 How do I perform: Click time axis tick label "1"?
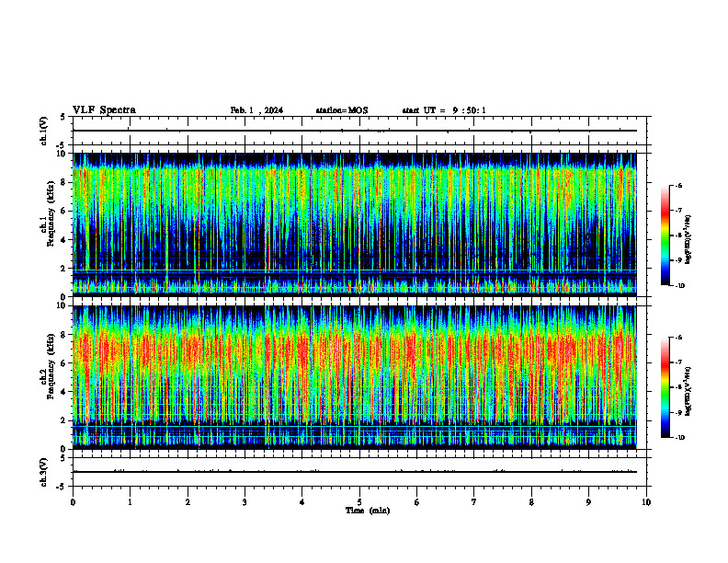pyautogui.click(x=130, y=502)
